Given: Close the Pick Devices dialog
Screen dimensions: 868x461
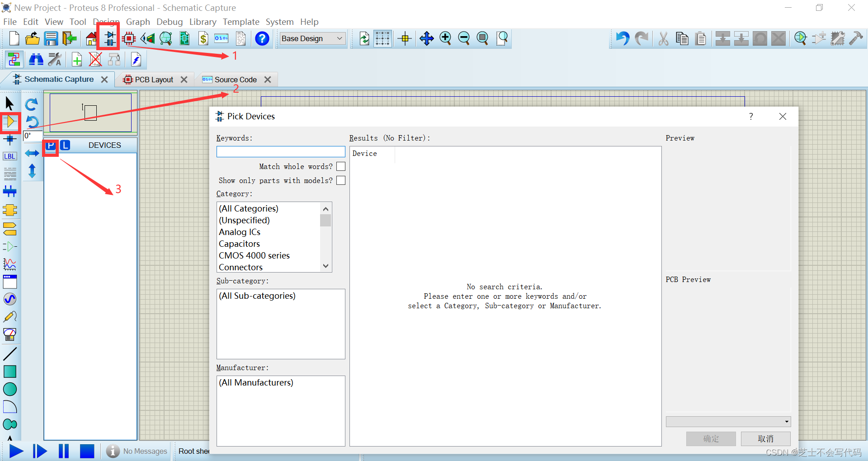Looking at the screenshot, I should click(783, 117).
